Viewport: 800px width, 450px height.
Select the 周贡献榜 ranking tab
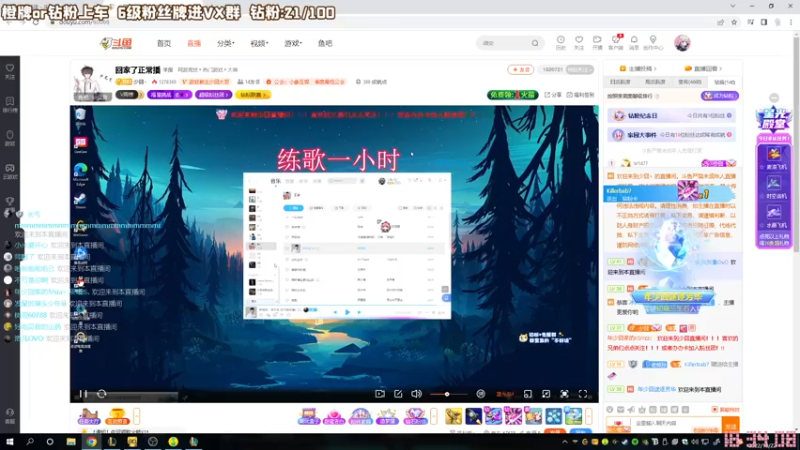[655, 82]
